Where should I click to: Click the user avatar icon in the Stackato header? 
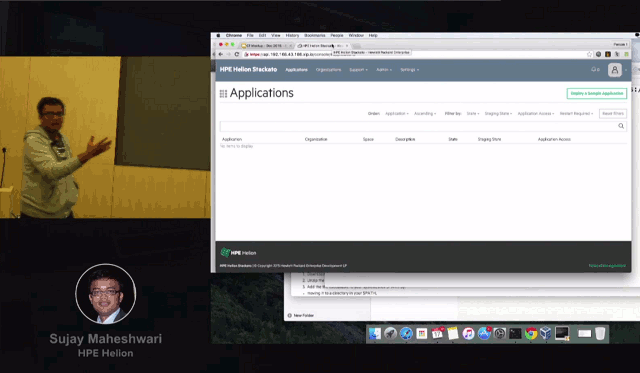[x=614, y=70]
